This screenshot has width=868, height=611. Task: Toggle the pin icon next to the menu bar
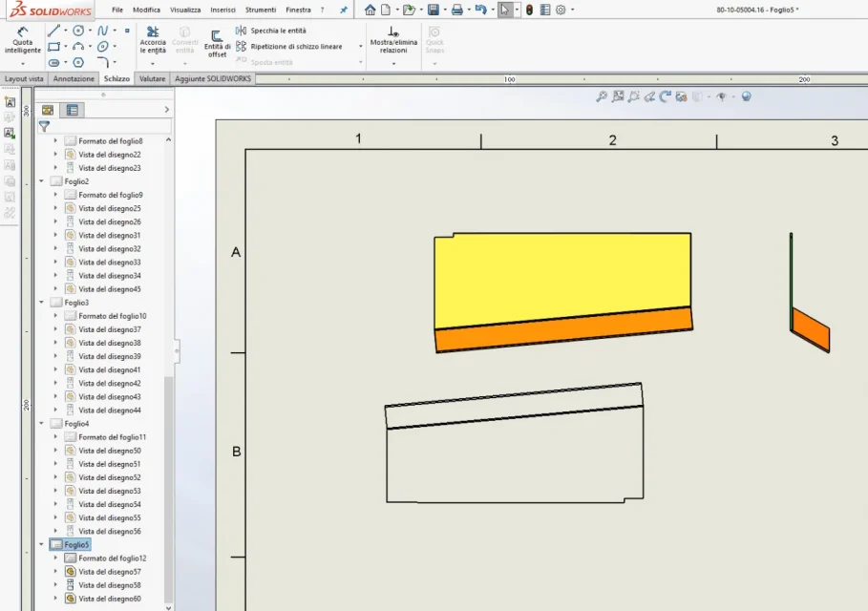pos(344,10)
